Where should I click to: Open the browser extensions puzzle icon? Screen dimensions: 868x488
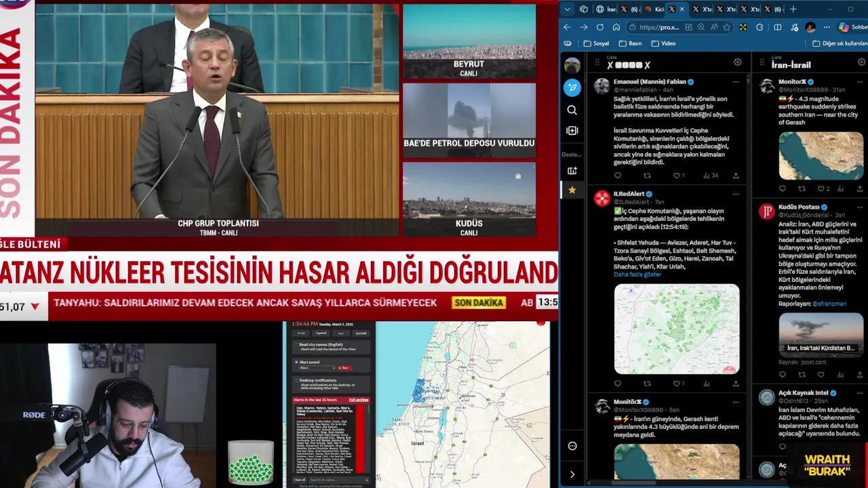click(759, 27)
